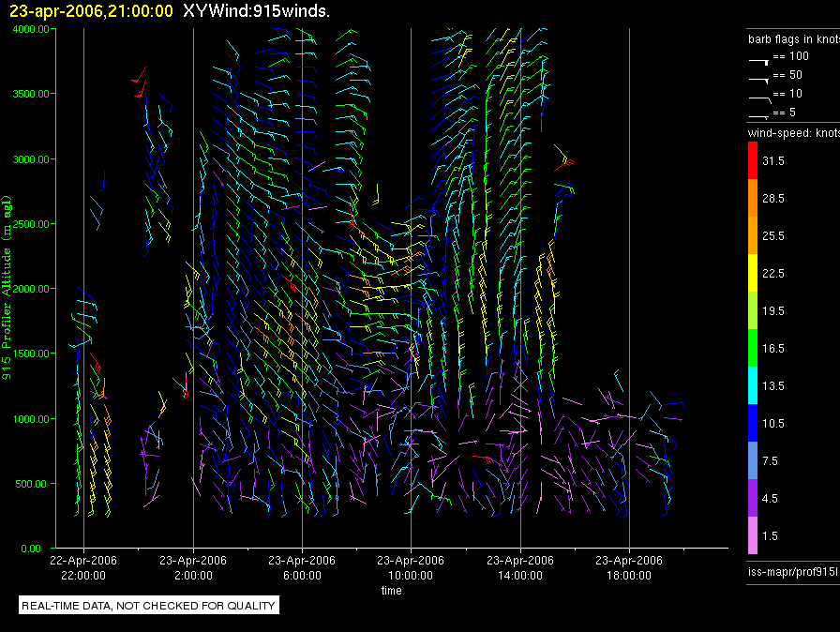The height and width of the screenshot is (632, 840).
Task: Click the '915 Profiler Altitude (m agl)' axis label
Action: point(7,288)
